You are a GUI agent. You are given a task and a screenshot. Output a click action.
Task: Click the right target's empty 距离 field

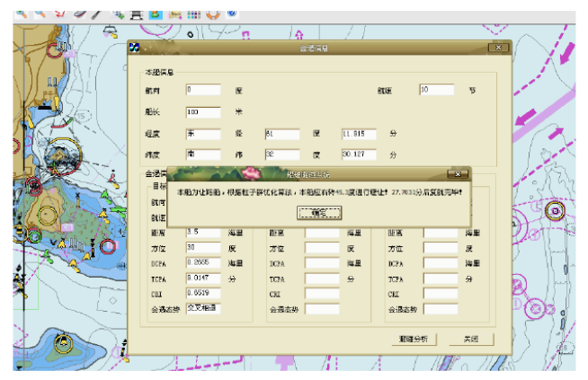pos(441,233)
